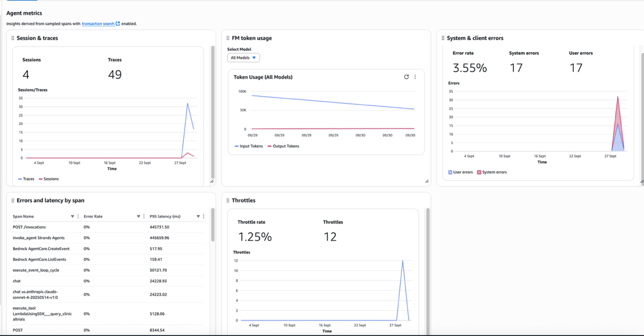Open the All Models dropdown
644x336 pixels.
click(244, 58)
